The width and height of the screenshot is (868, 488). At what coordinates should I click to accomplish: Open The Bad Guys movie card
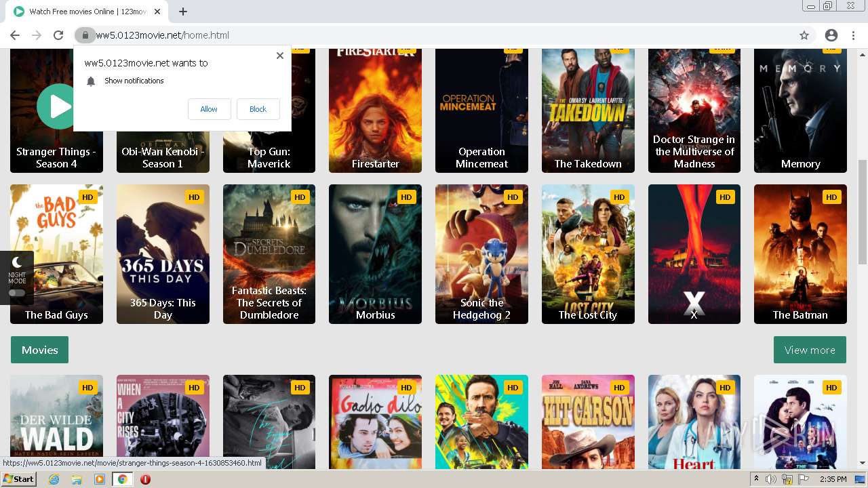coord(56,254)
